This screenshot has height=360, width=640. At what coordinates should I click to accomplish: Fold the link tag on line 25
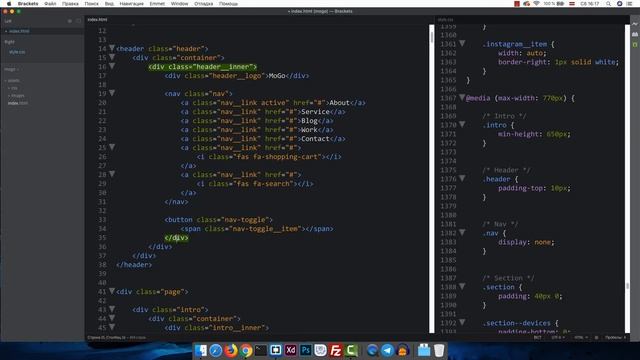point(112,147)
